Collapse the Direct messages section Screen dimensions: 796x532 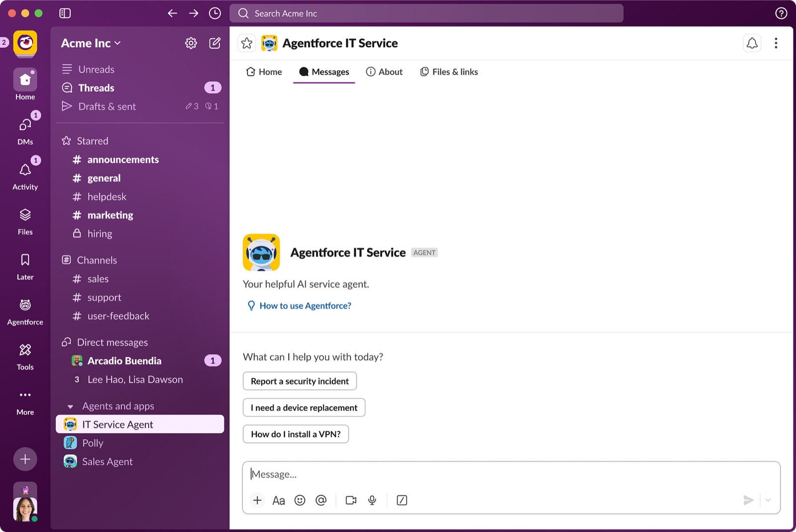coord(104,343)
